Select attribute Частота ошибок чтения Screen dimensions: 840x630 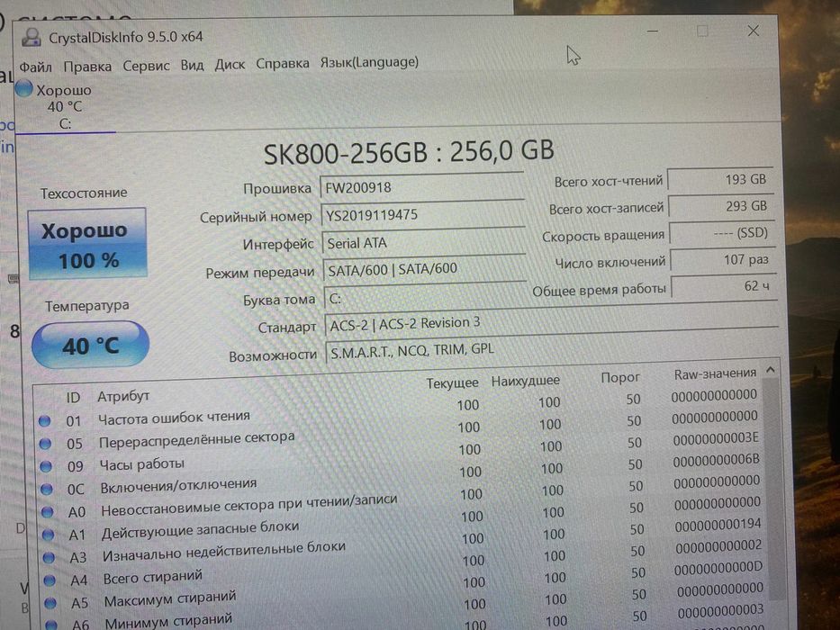[x=174, y=418]
